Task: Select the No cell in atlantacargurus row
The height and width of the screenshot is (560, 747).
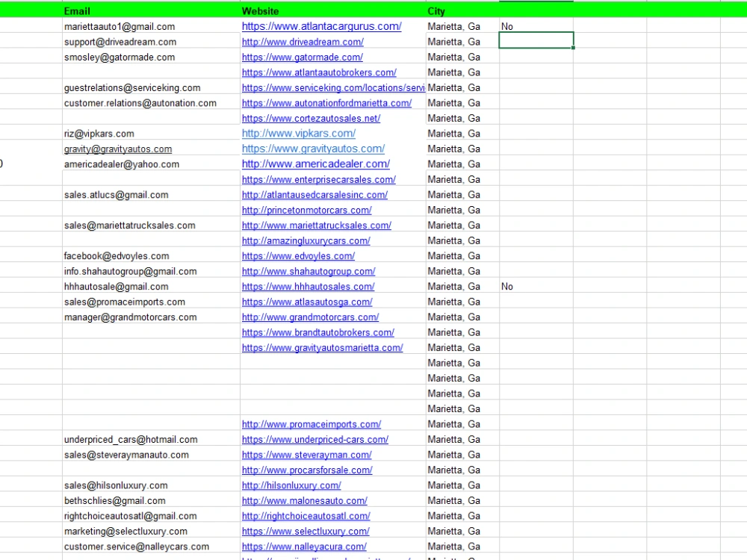Action: coord(536,27)
